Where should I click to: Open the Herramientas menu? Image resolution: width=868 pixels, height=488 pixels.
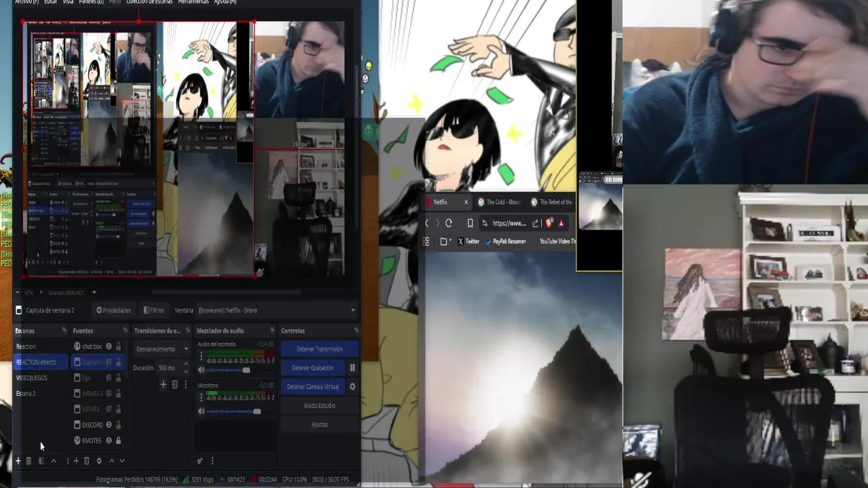pos(193,2)
